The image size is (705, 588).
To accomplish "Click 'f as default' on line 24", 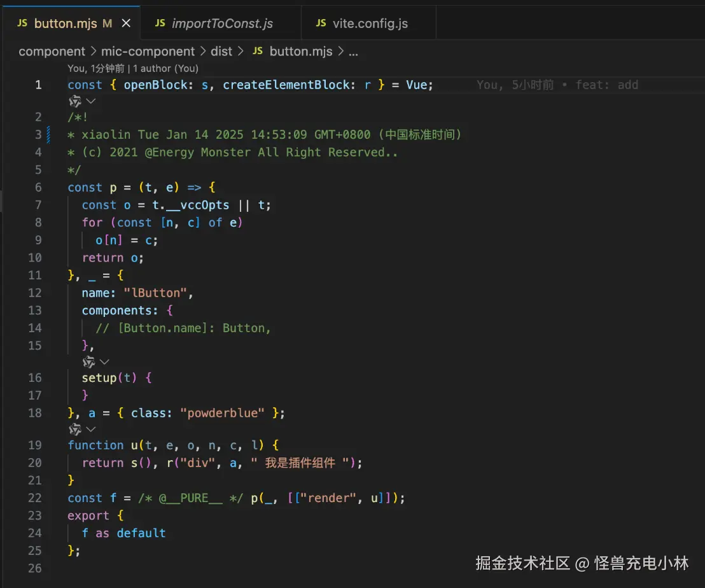I will point(123,533).
